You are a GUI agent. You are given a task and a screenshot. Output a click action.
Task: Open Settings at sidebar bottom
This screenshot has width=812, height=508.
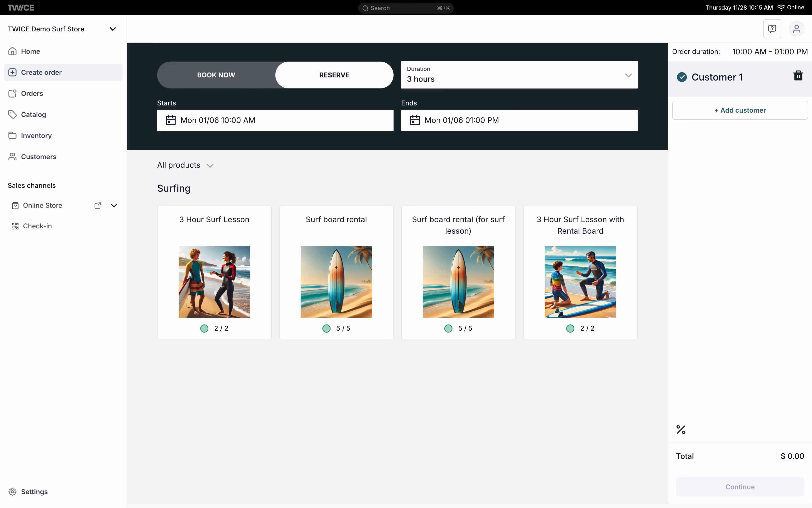34,491
